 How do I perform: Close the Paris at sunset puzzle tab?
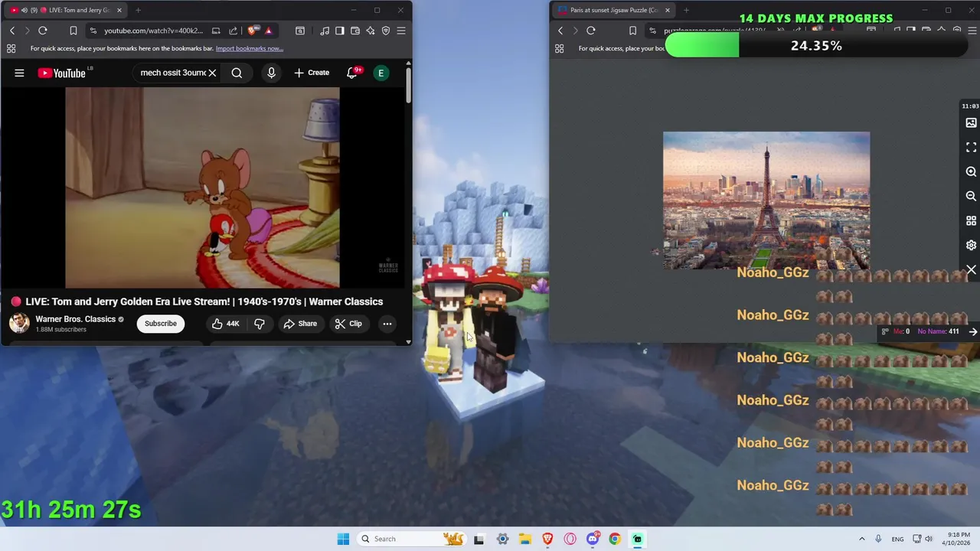click(668, 10)
